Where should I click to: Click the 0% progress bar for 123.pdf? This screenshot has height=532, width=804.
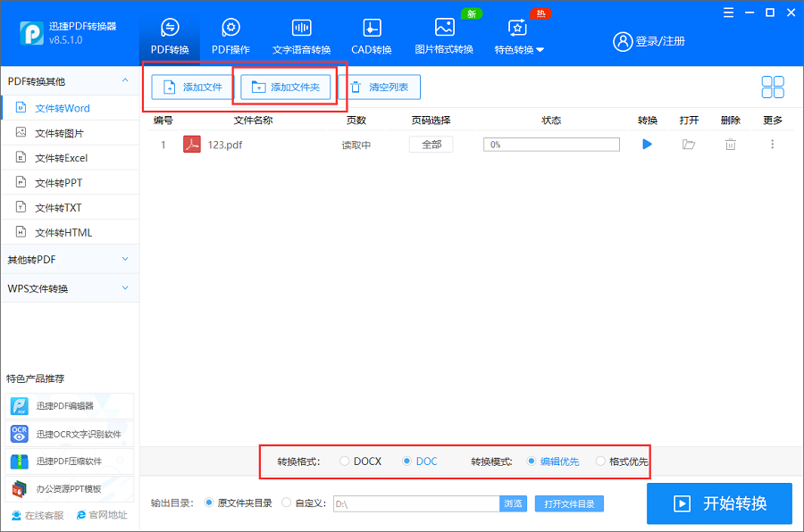pyautogui.click(x=551, y=145)
